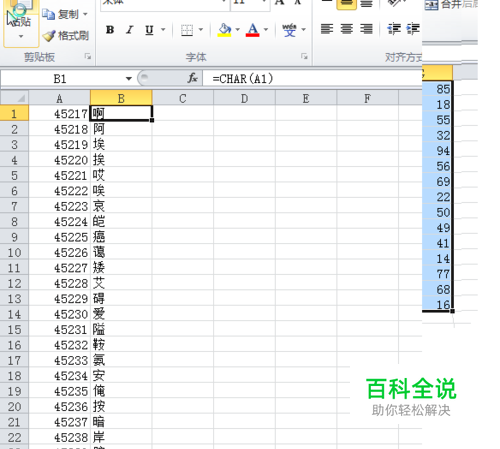Open the fill color palette arrow
Screen dimensions: 500x449
(237, 30)
